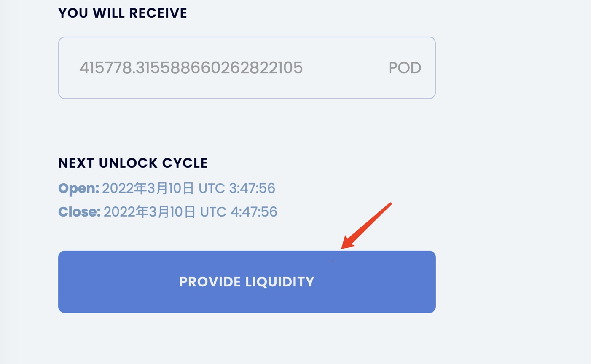Click the PROVIDE LIQUIDITY button
591x364 pixels.
point(247,282)
